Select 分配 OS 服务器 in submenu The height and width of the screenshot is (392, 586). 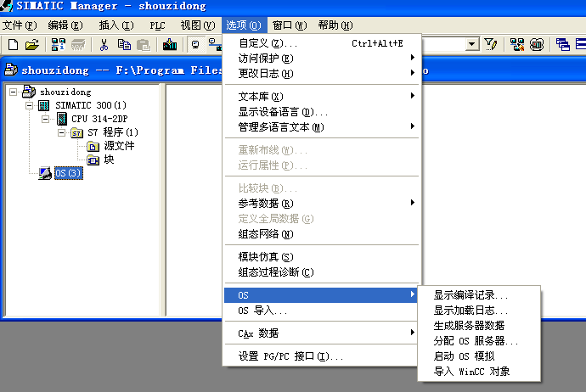coord(479,341)
